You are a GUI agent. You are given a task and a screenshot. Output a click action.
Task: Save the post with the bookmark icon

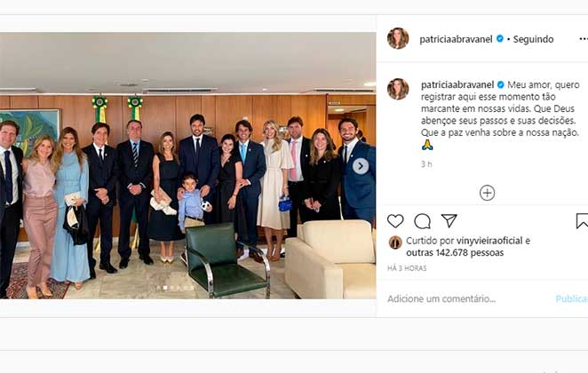coord(582,221)
